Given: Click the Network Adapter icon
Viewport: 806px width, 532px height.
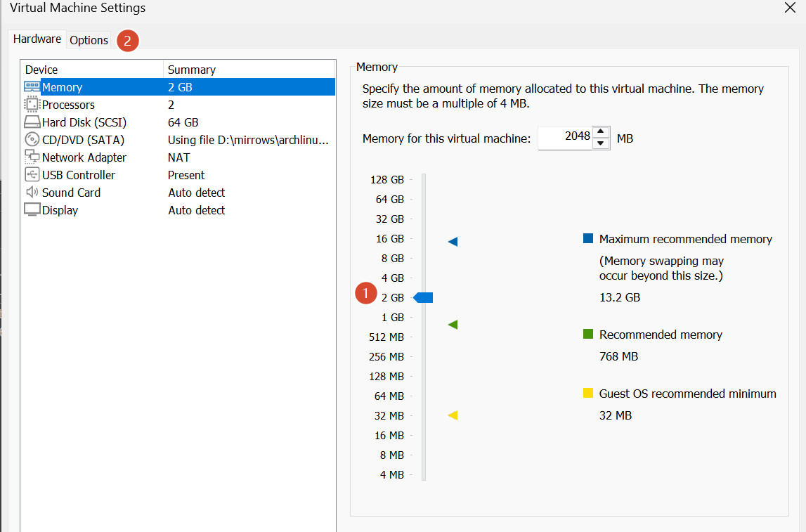Looking at the screenshot, I should click(32, 157).
